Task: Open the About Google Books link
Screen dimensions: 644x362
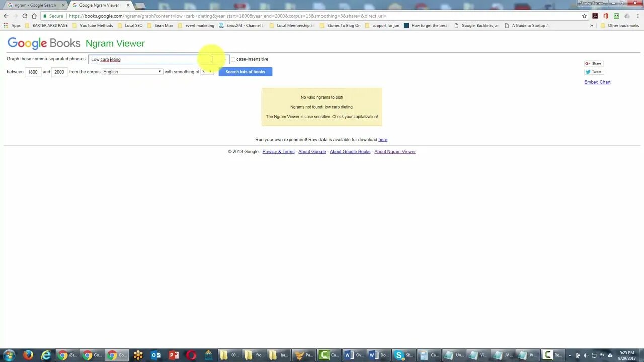Action: [350, 152]
